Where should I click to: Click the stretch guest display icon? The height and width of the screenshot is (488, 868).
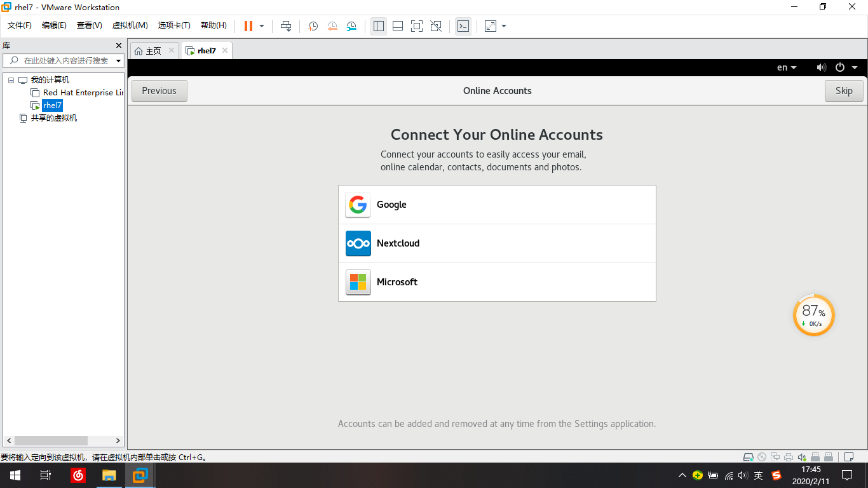(x=491, y=26)
